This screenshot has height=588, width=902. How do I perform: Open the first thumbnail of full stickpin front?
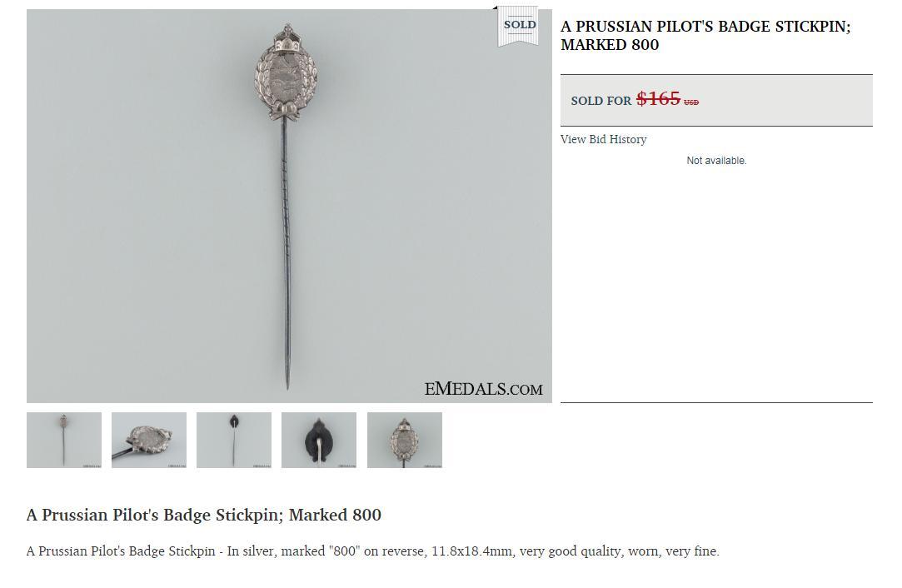(64, 440)
